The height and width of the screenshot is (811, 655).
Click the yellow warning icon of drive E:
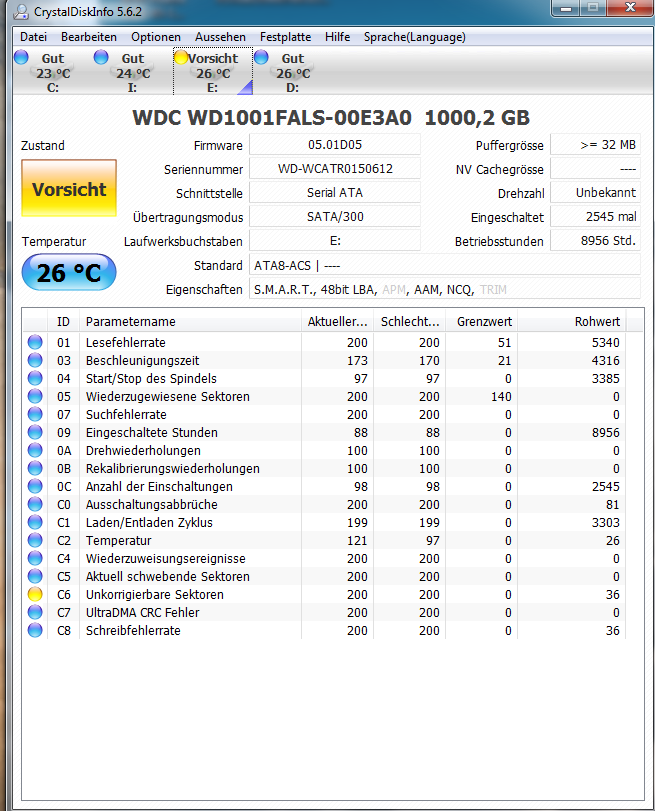click(x=181, y=57)
